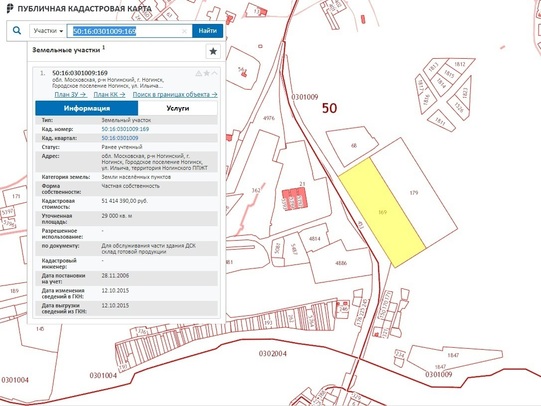
Task: Click parcel 179 on the map
Action: click(414, 193)
